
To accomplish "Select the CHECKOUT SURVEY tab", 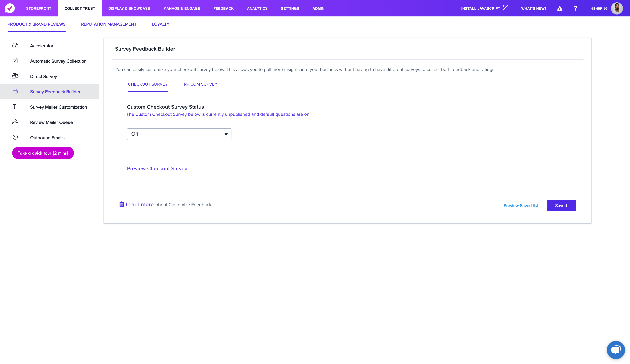I will [148, 84].
